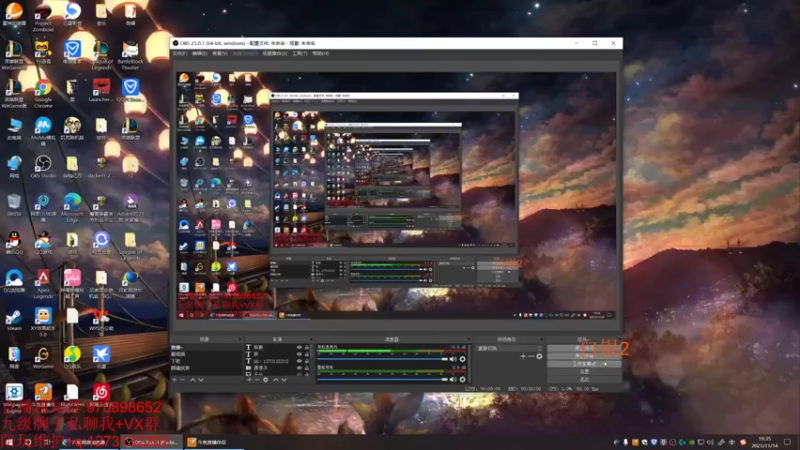Toggle lock on first text source
This screenshot has width=800, height=450.
307,347
